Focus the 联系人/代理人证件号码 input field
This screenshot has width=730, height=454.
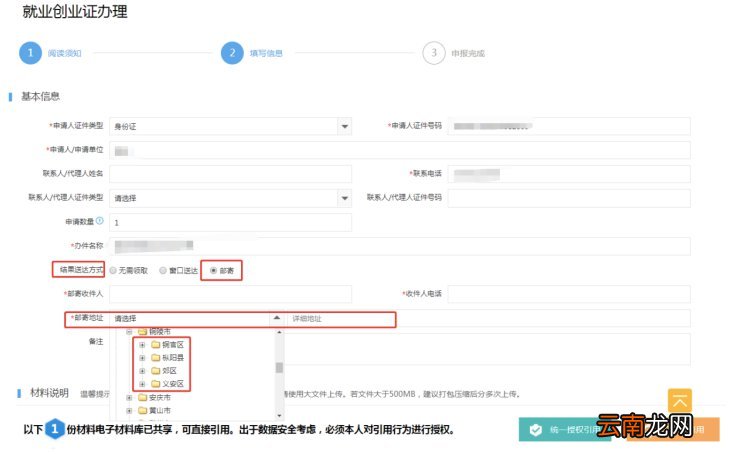click(x=569, y=198)
